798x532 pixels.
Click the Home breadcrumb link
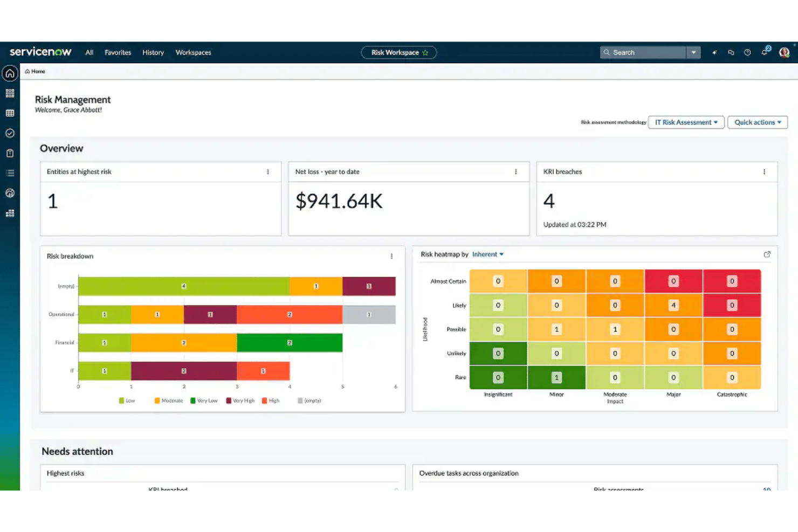tap(35, 71)
